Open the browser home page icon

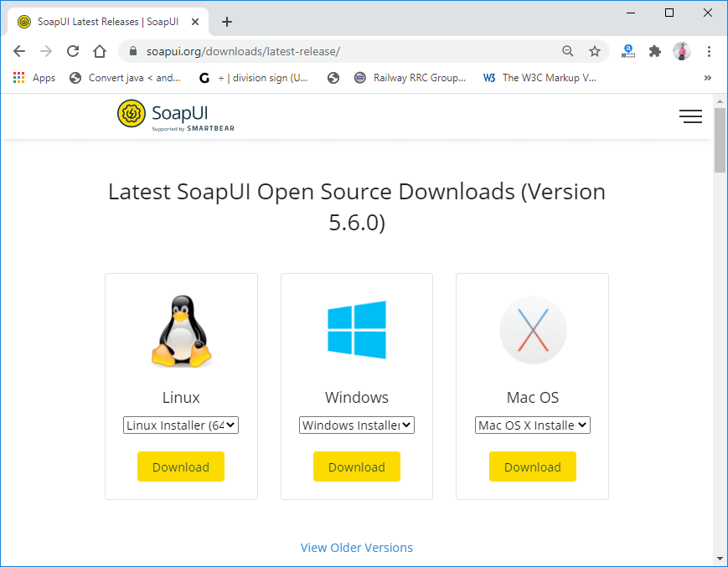100,51
